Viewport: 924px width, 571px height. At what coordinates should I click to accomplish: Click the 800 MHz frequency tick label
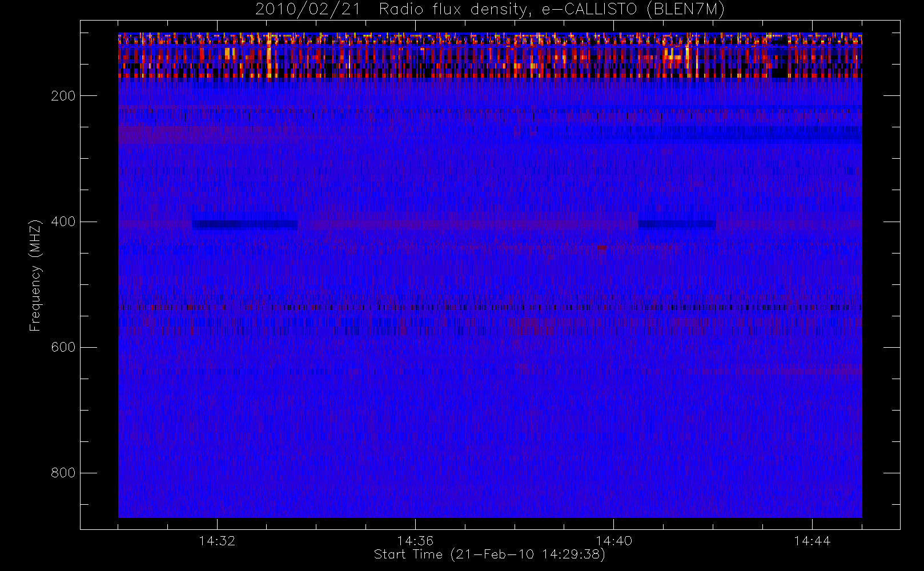pos(63,473)
